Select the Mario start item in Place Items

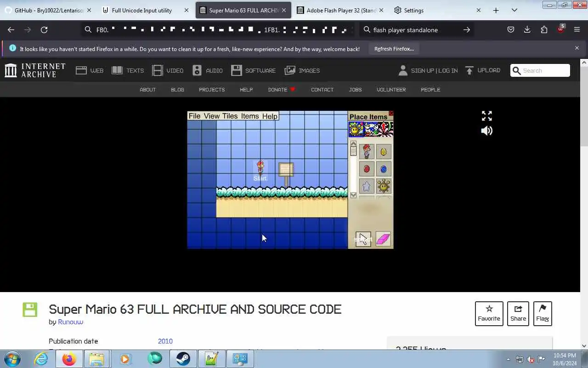click(367, 151)
